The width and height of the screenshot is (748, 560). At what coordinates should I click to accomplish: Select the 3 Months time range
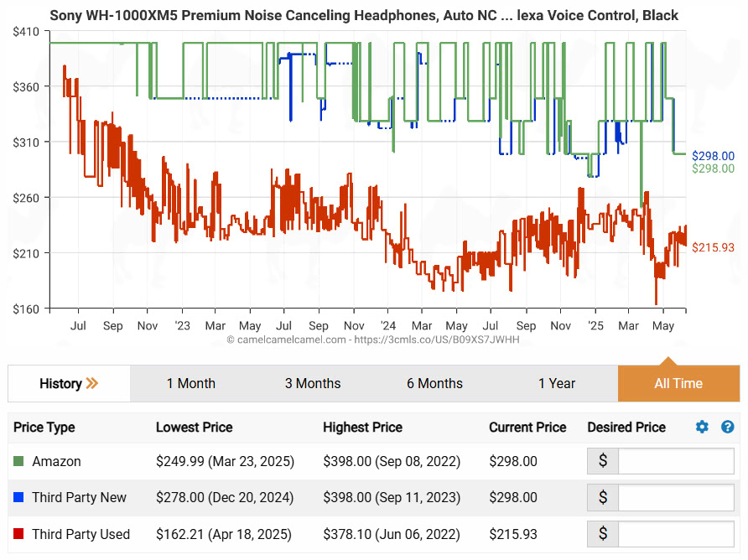click(x=312, y=384)
